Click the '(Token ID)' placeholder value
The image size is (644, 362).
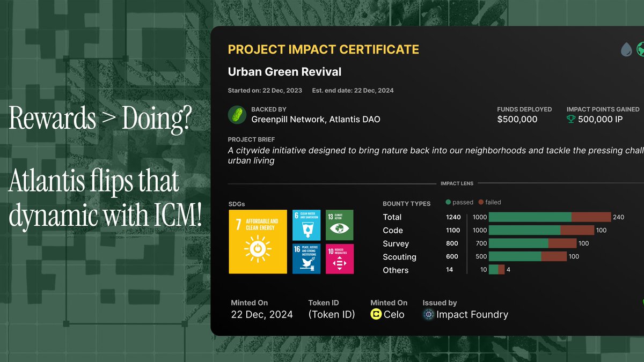(332, 314)
